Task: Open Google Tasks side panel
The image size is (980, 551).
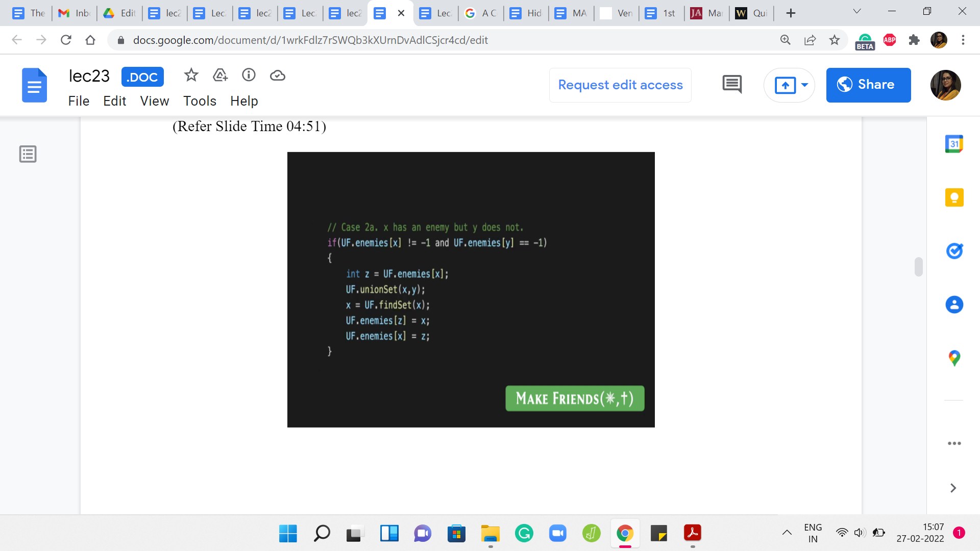Action: [x=954, y=251]
